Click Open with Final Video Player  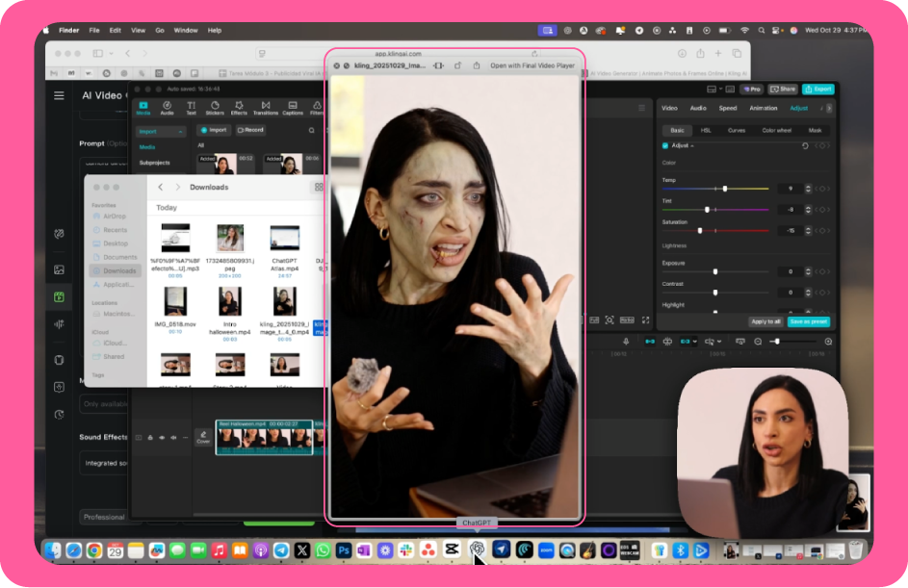click(x=532, y=65)
